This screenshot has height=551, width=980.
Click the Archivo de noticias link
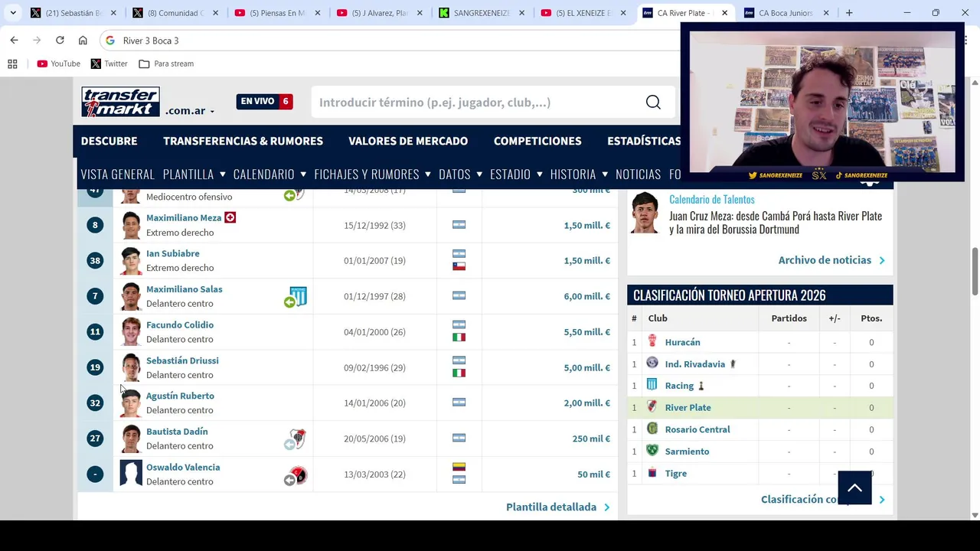pyautogui.click(x=831, y=260)
